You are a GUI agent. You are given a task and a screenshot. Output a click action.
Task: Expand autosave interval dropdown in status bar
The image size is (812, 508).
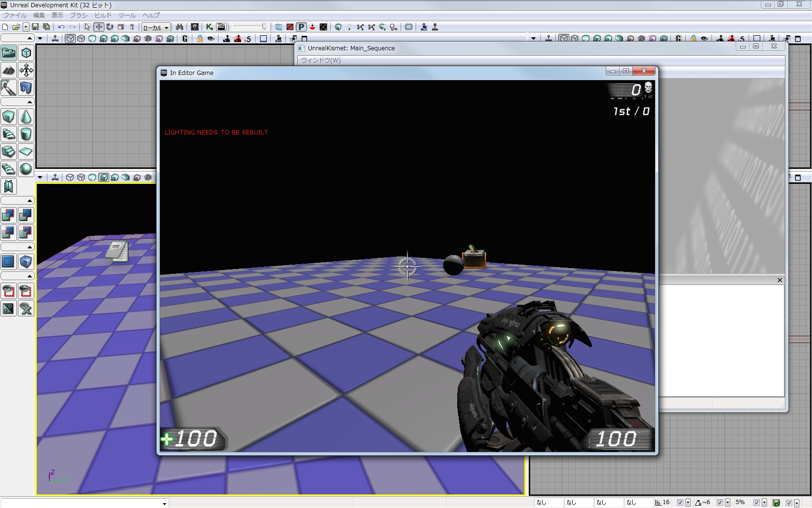(796, 503)
